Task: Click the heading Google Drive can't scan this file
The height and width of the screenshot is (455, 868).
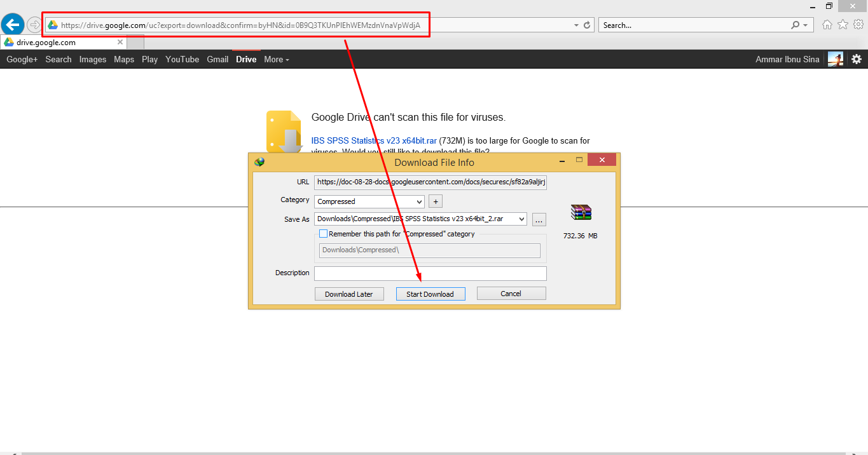Action: tap(408, 118)
